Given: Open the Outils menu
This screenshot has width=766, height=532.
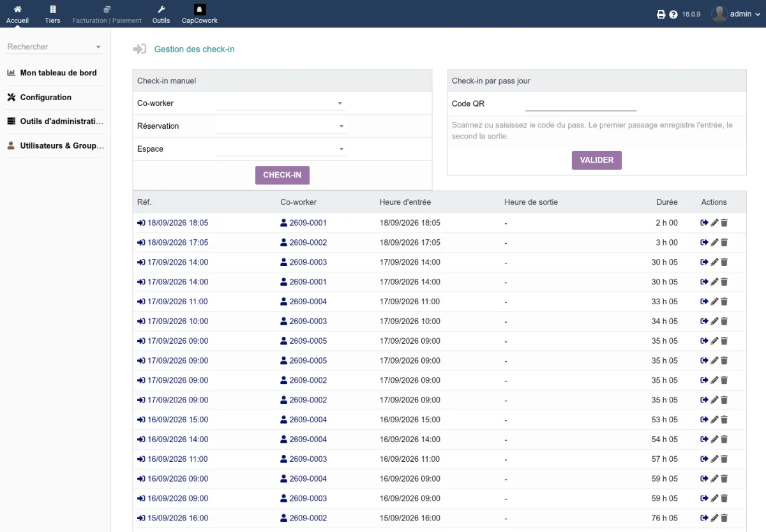Looking at the screenshot, I should tap(161, 14).
